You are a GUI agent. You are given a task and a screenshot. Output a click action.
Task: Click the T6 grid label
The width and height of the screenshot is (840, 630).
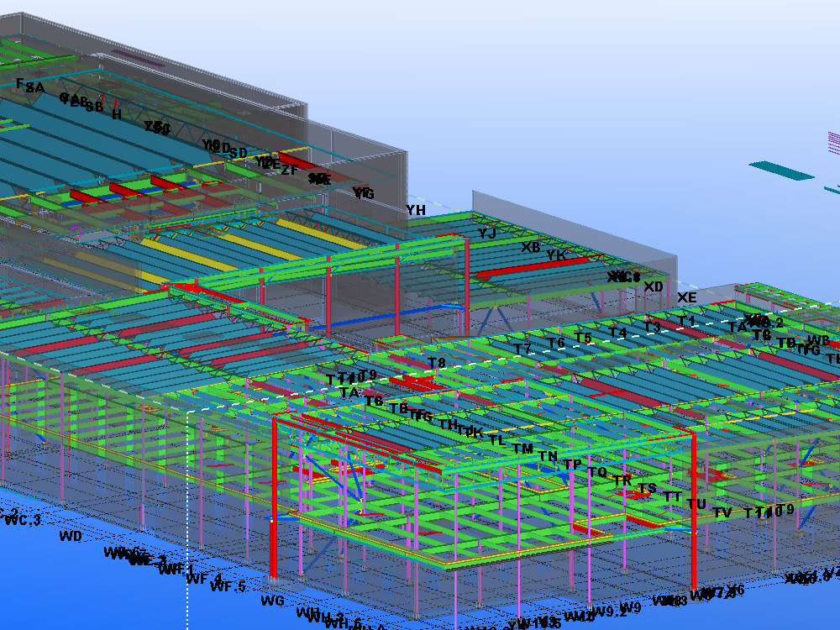pyautogui.click(x=556, y=343)
